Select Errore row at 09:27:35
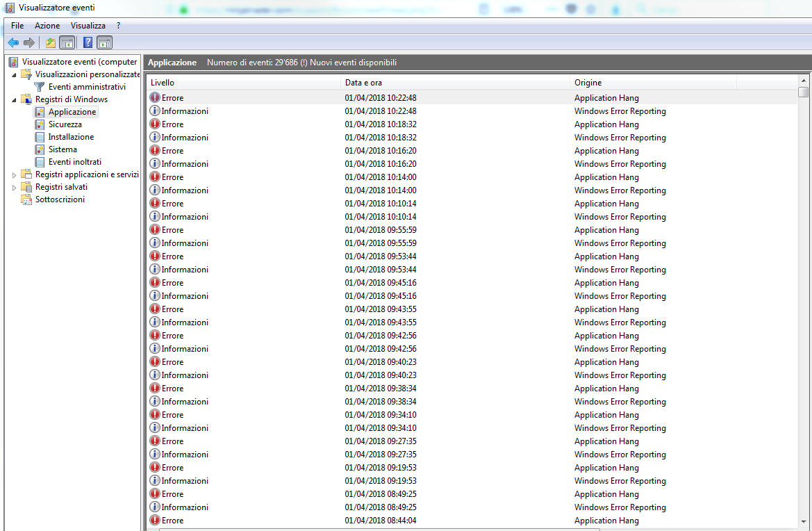The height and width of the screenshot is (531, 812). (x=472, y=441)
